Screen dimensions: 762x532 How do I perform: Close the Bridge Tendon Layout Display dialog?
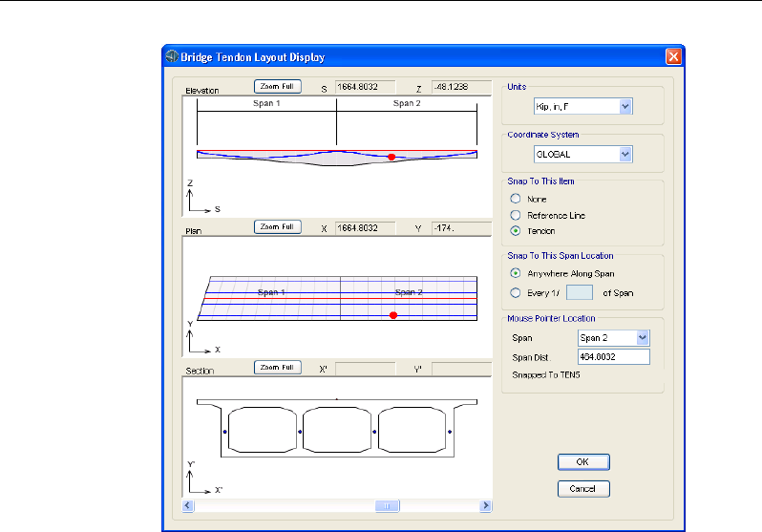point(672,56)
